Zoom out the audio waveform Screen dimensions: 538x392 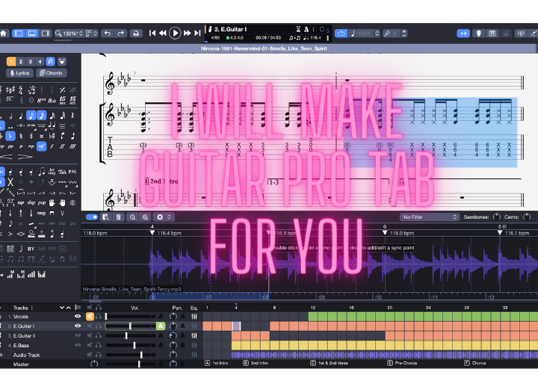click(x=132, y=217)
